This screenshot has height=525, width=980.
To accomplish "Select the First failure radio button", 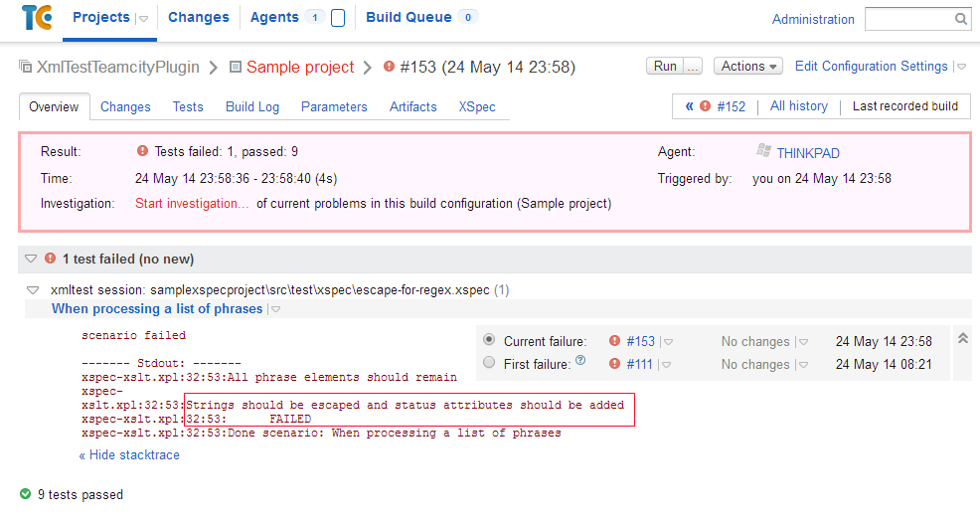I will tap(489, 363).
